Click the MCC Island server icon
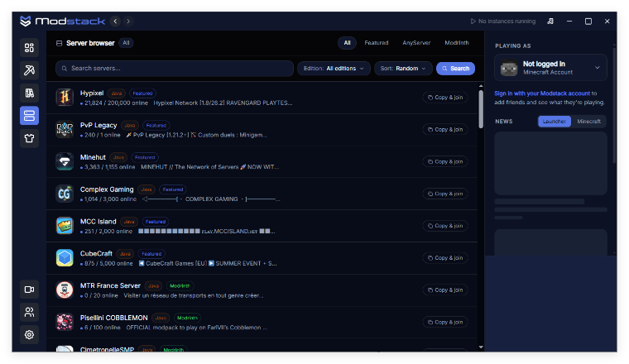Screen dimensions: 629x364 pyautogui.click(x=65, y=226)
